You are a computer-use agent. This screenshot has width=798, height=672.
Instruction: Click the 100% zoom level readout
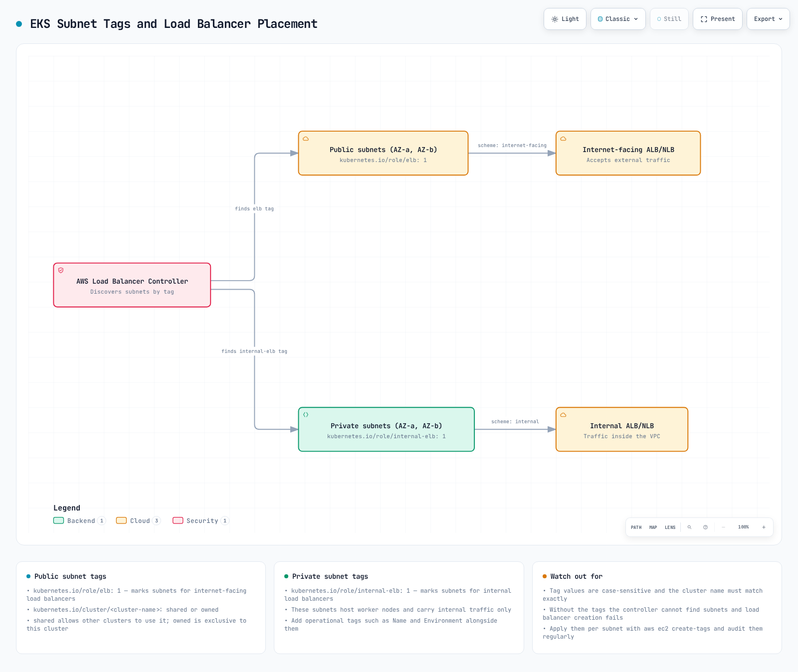(743, 527)
